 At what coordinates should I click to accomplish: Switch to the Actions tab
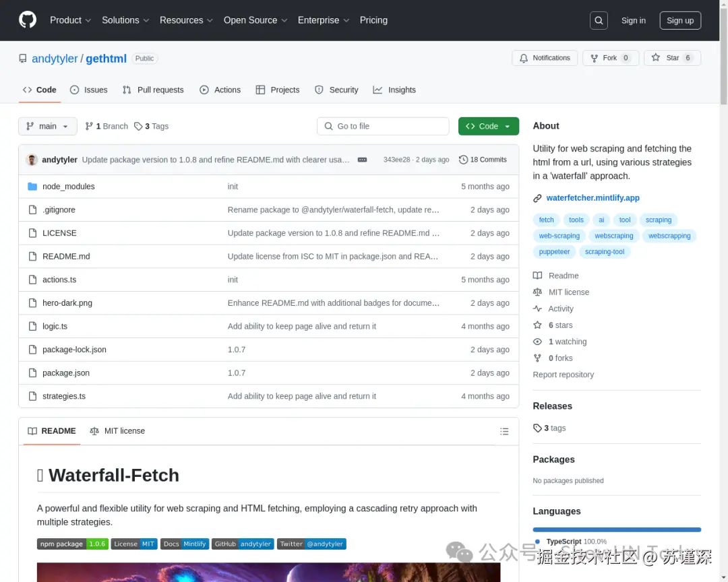pos(220,90)
